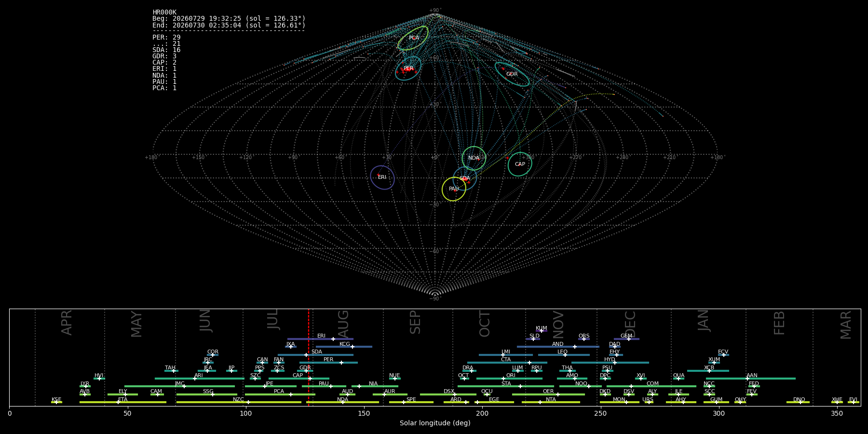Select the 'SDA: 16' count in the legend
The height and width of the screenshot is (434, 868).
click(x=166, y=50)
